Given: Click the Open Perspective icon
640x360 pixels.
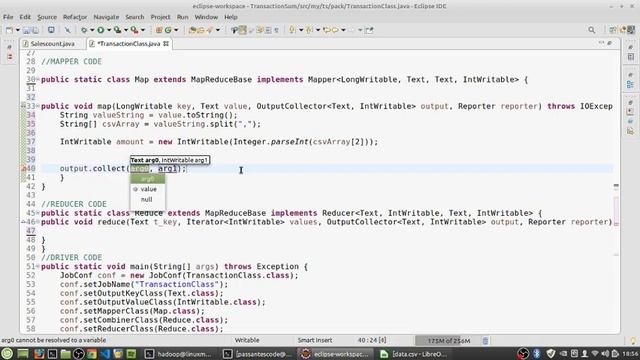Looking at the screenshot, I should pos(613,30).
